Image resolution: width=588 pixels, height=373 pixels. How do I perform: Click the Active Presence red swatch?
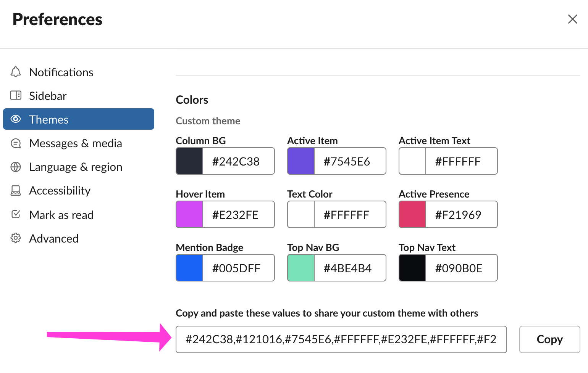coord(412,215)
